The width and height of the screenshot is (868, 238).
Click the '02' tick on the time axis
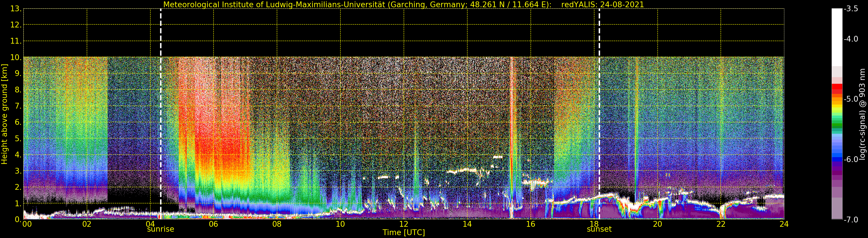[x=87, y=224]
